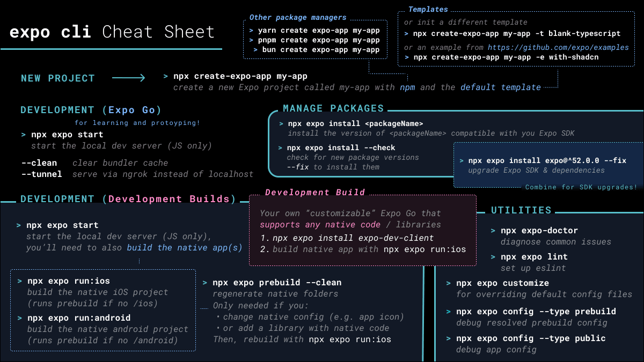This screenshot has width=644, height=362.
Task: Click 'npx expo run:ios' command in dotted box
Action: [x=68, y=281]
